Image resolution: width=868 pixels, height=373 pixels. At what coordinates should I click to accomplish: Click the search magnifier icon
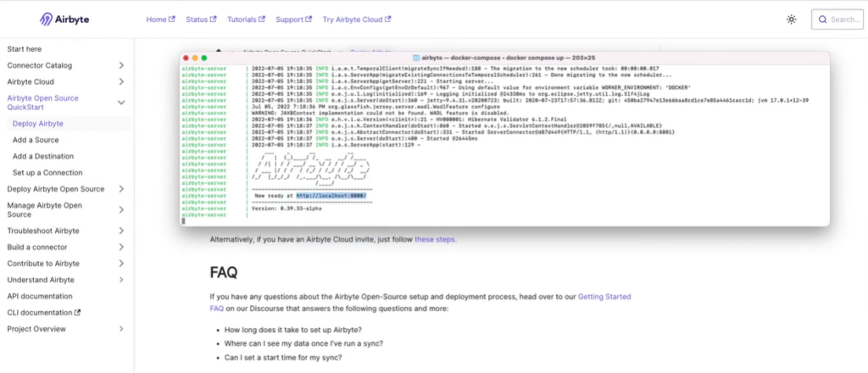tap(822, 19)
